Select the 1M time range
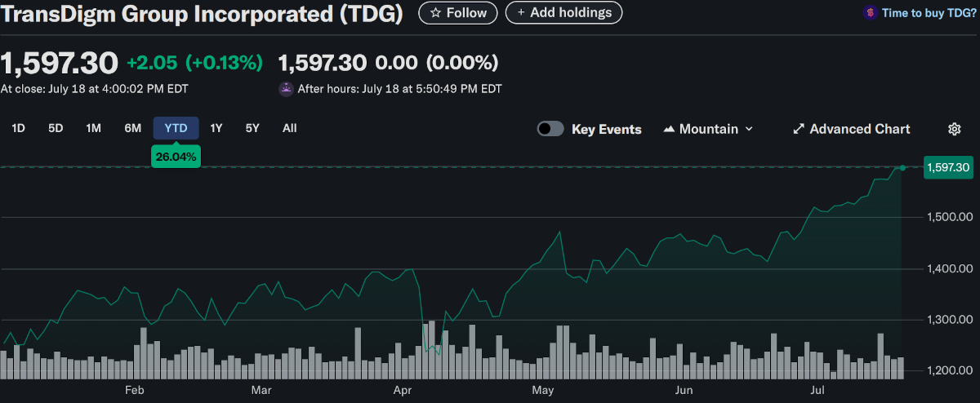Viewport: 980px width, 403px height. click(x=93, y=128)
